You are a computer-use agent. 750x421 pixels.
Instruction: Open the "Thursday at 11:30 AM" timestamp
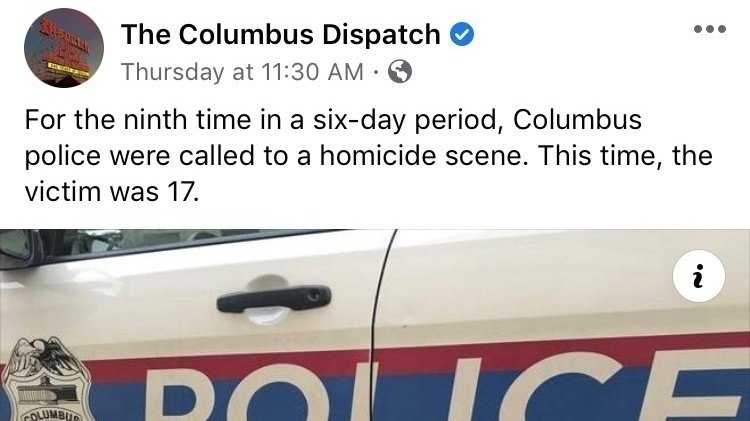(243, 72)
